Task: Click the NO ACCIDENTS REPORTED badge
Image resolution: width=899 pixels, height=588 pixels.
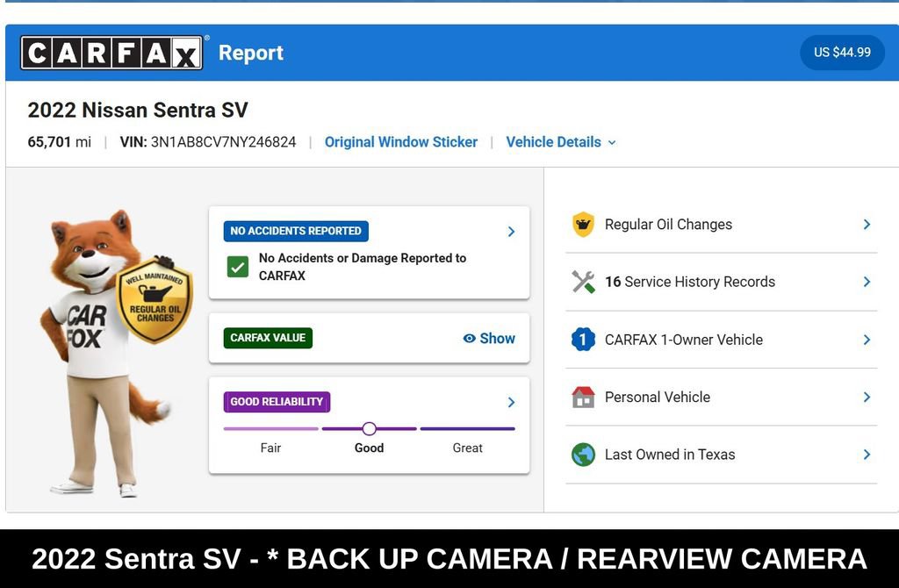Action: [296, 231]
